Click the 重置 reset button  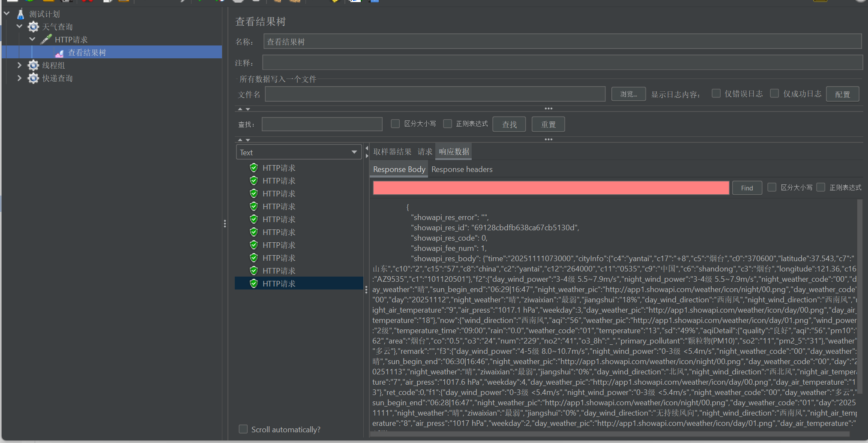[x=548, y=124]
